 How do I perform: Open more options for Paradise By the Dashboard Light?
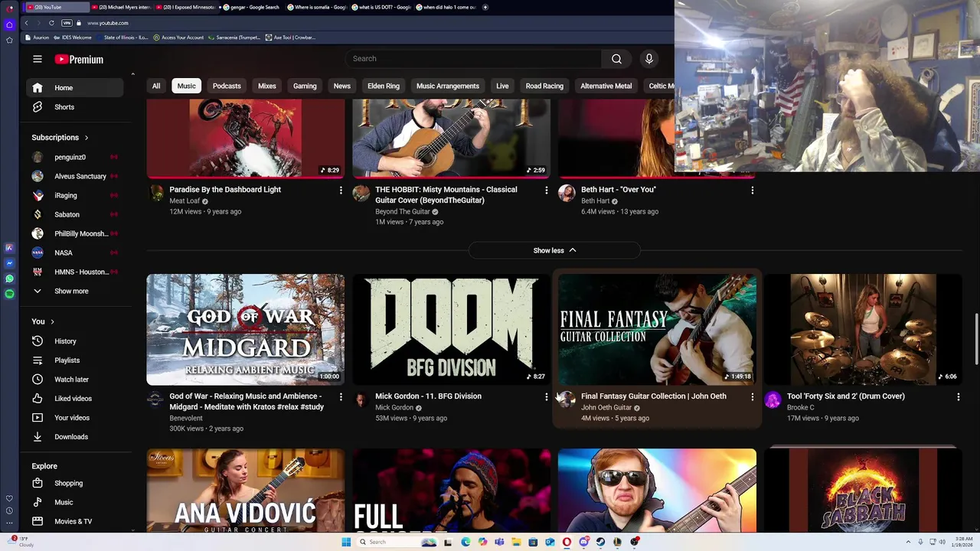(341, 190)
